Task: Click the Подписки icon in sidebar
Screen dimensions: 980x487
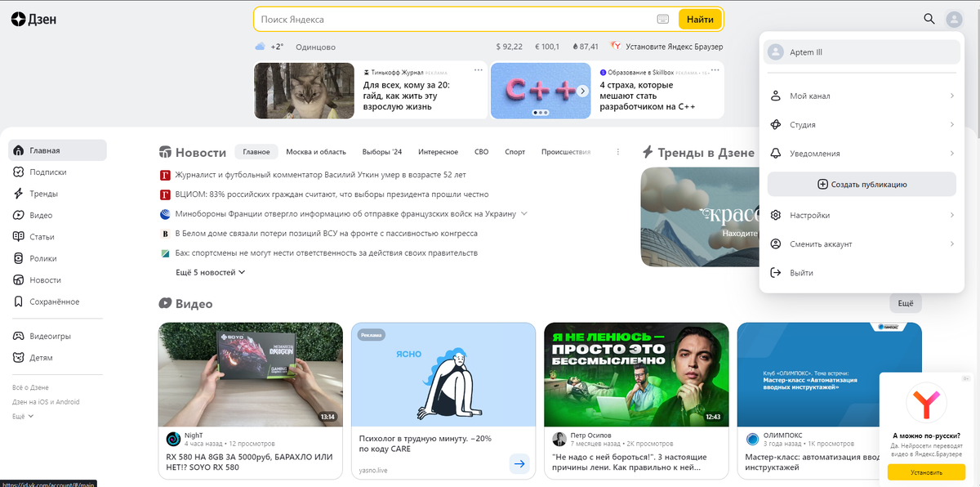Action: point(19,172)
